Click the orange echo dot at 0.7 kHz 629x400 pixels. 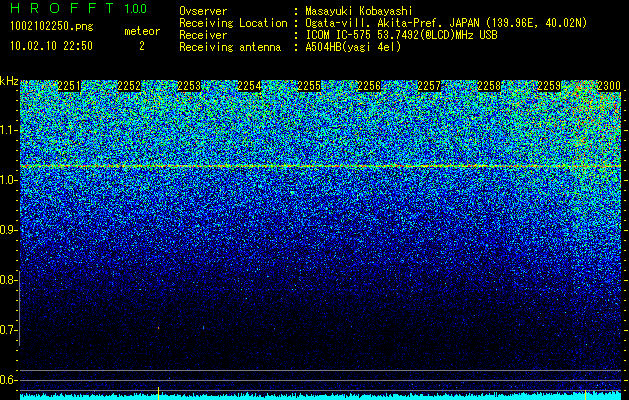point(158,328)
